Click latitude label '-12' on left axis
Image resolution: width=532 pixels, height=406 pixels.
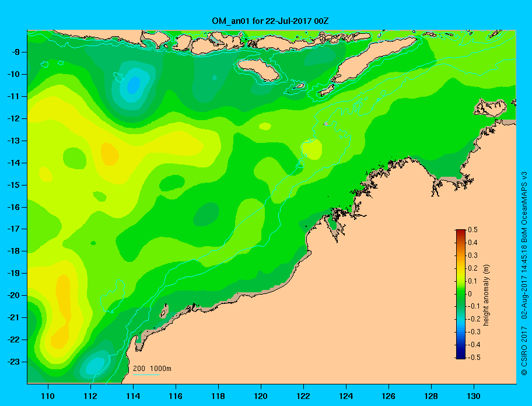14,119
